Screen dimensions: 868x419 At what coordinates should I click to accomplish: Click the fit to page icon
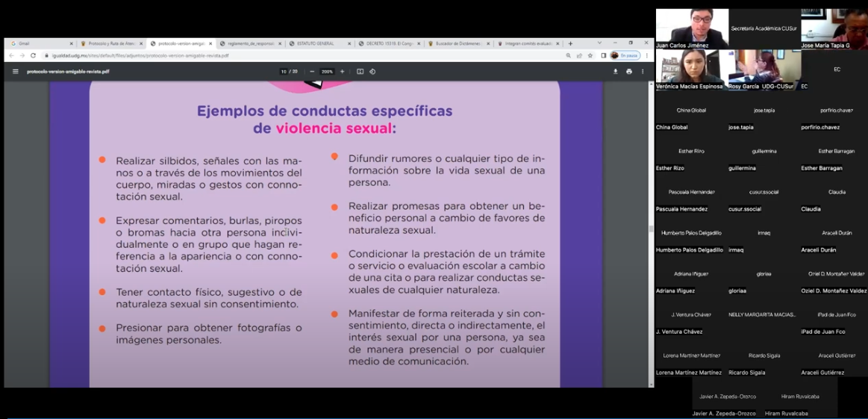(360, 72)
